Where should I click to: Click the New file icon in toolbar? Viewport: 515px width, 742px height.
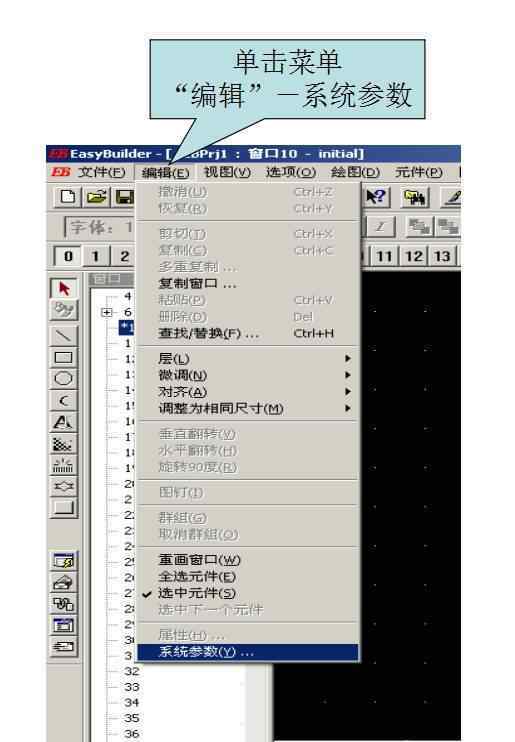(x=68, y=197)
